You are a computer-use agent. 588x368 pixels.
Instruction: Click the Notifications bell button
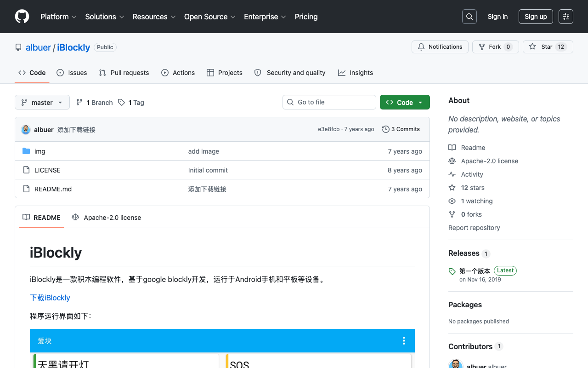point(440,47)
